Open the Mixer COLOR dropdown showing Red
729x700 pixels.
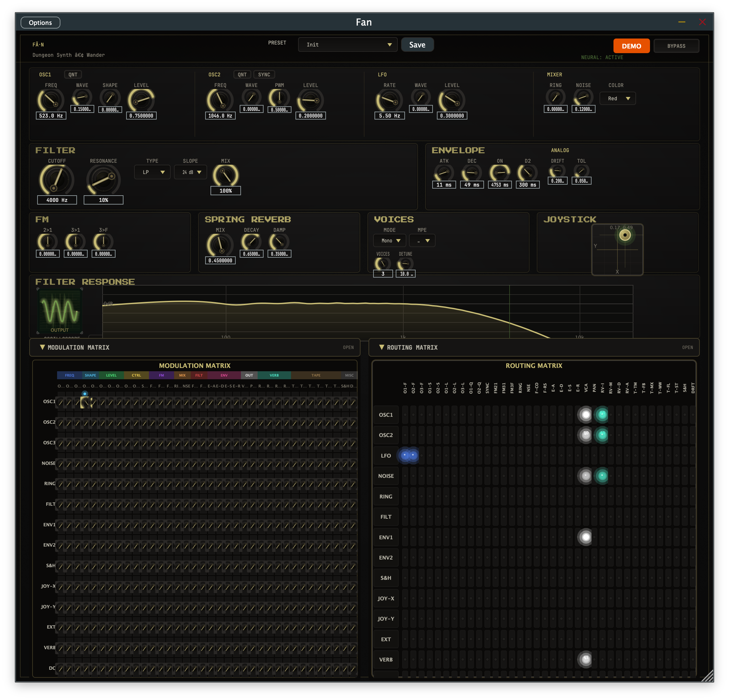pos(617,98)
